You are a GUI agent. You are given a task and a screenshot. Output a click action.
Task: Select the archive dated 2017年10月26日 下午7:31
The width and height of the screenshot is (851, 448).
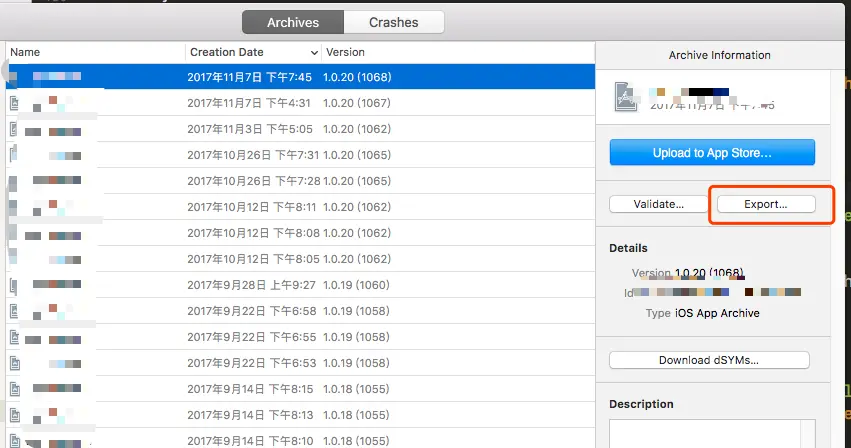300,155
